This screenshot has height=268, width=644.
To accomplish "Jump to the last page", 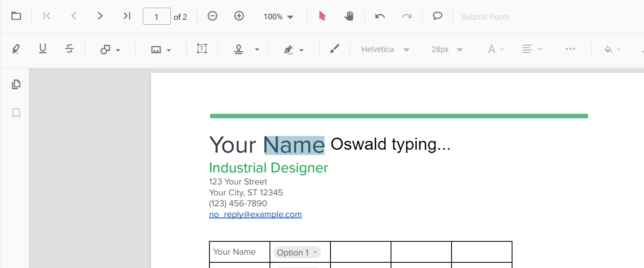I will pyautogui.click(x=127, y=16).
